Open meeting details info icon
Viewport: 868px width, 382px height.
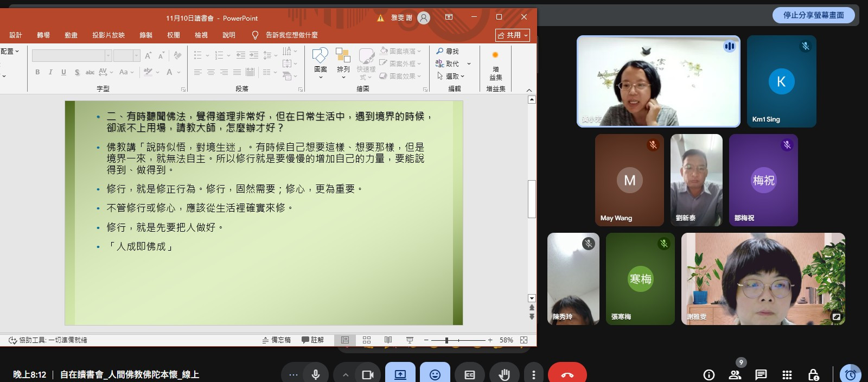[x=709, y=374]
